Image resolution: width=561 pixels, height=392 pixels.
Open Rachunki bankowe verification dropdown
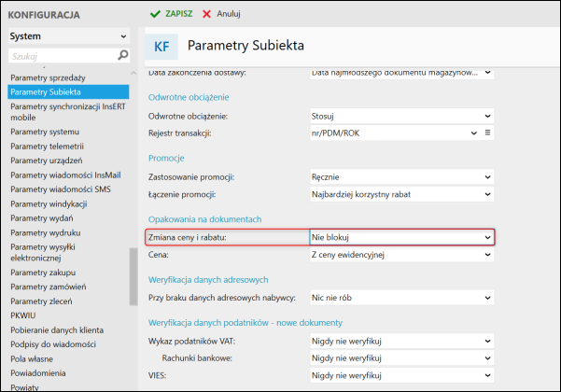tap(401, 358)
